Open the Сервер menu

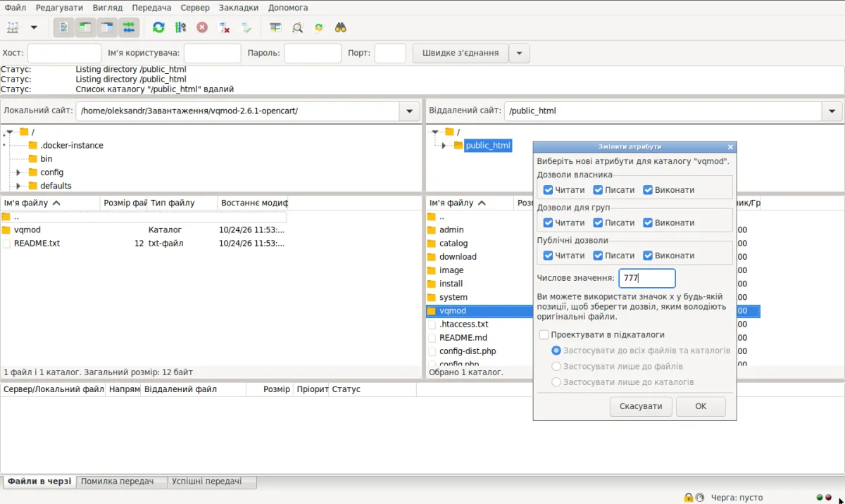click(x=194, y=7)
